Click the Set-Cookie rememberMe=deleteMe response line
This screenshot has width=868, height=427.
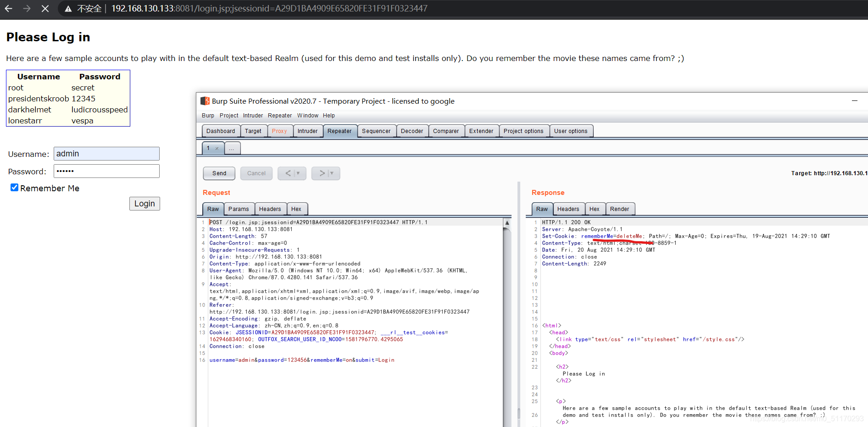pos(686,236)
